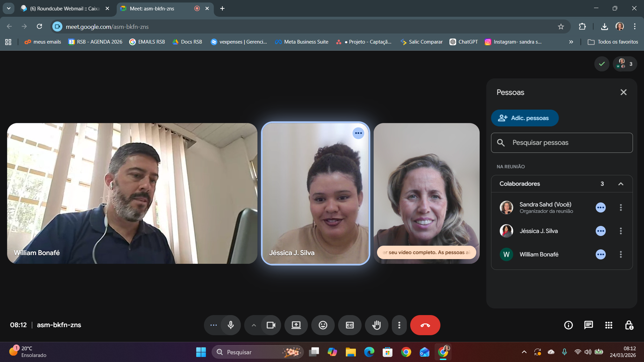Viewport: 644px width, 362px height.
Task: Open more options for William Bonafé
Action: tap(621, 254)
